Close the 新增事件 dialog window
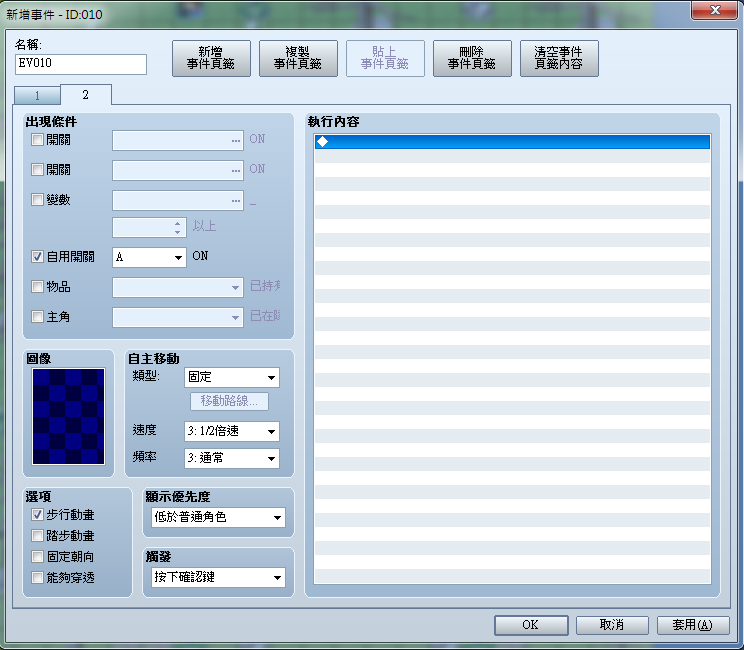 click(716, 10)
